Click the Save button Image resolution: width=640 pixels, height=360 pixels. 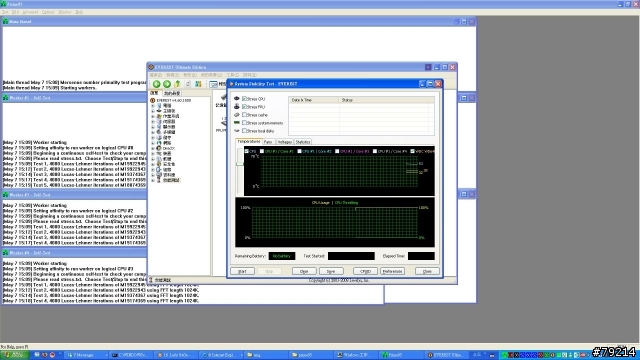pos(331,271)
